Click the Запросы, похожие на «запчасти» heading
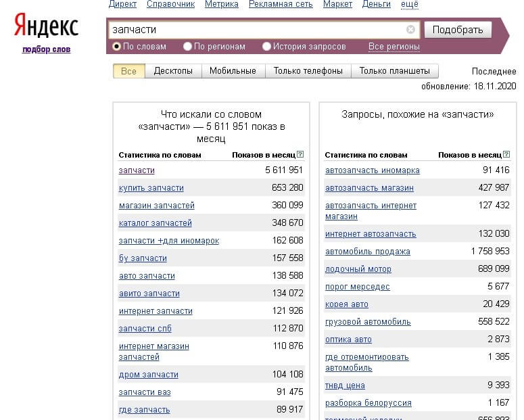The width and height of the screenshot is (524, 420). pos(418,114)
